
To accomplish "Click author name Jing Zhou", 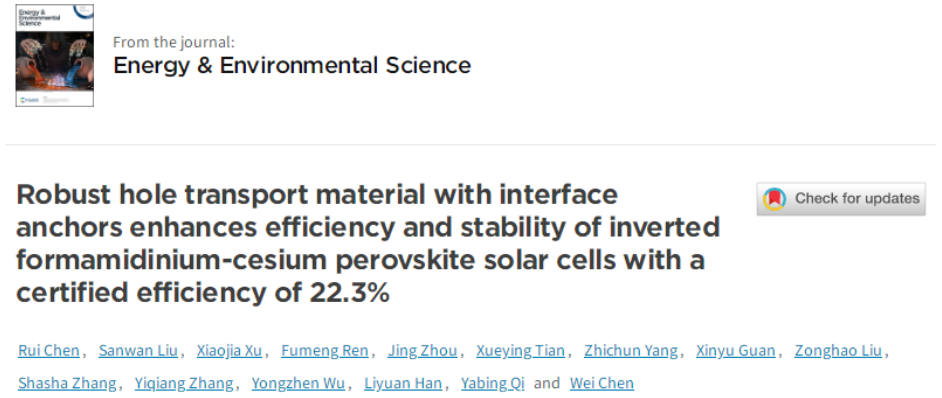I will click(422, 351).
